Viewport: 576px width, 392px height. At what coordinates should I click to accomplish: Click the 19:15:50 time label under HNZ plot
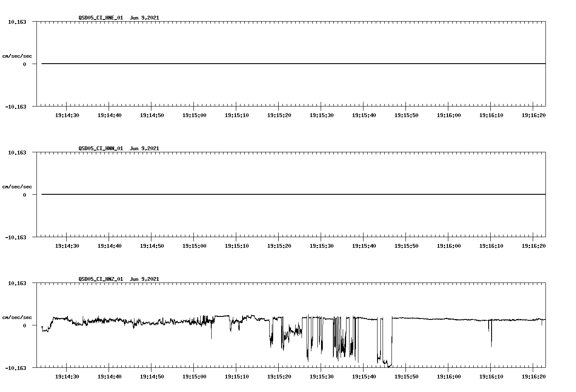point(406,377)
